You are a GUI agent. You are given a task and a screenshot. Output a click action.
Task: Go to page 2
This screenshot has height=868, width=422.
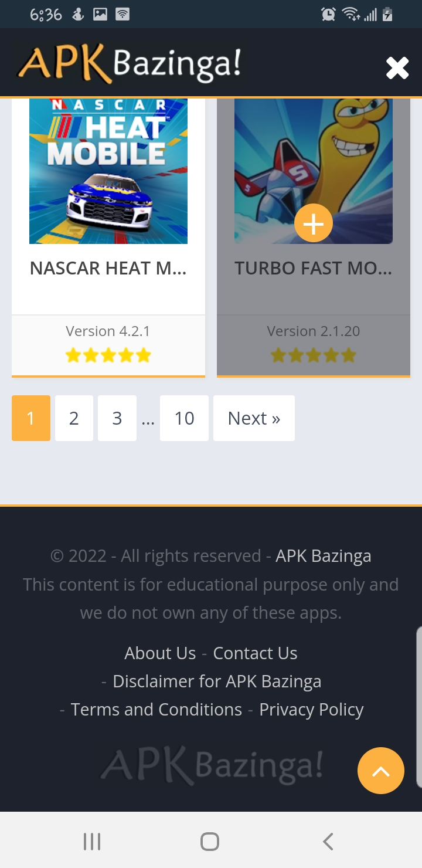(74, 418)
